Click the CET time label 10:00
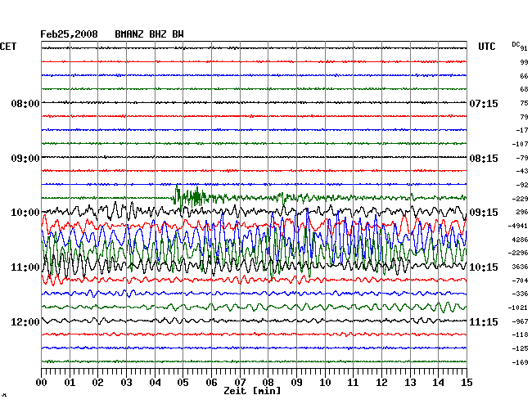532x404 pixels. click(25, 213)
